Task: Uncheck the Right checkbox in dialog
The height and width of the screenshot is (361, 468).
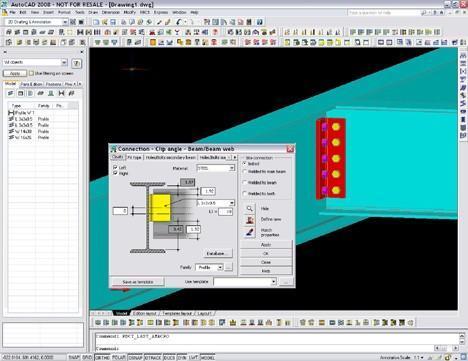Action: coord(115,173)
